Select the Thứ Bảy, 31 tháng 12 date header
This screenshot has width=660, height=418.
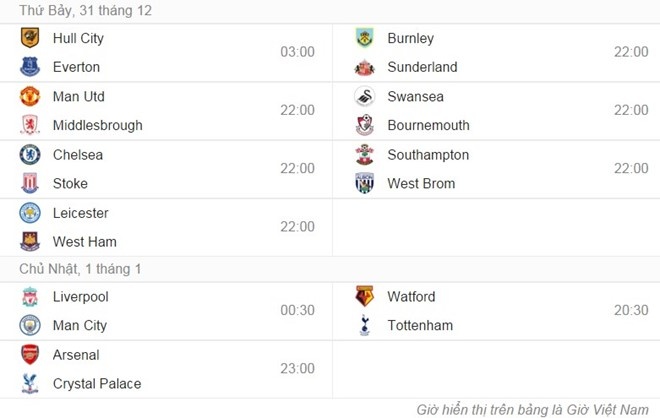point(86,11)
